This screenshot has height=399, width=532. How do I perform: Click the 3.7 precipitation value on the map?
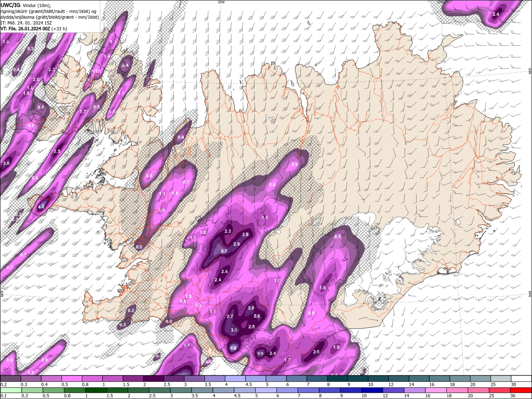[x=224, y=251]
